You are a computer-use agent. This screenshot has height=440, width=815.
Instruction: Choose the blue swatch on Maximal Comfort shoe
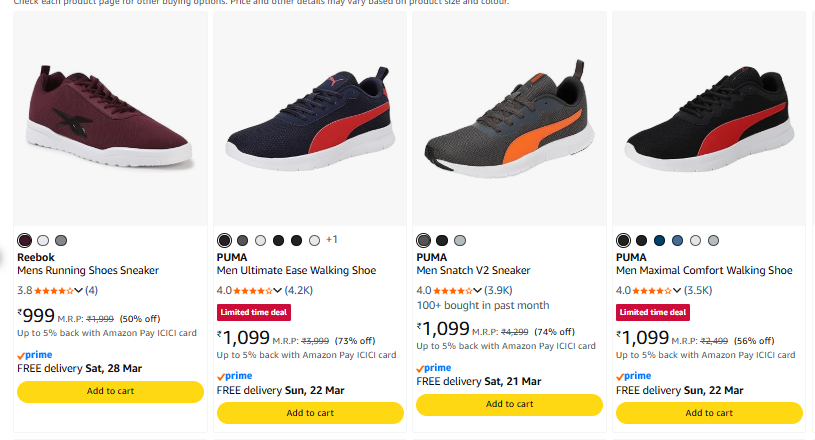click(678, 240)
